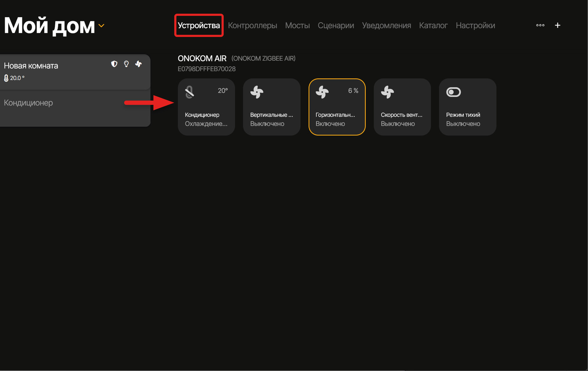Open the Сценарии tab
Image resolution: width=588 pixels, height=371 pixels.
point(336,25)
